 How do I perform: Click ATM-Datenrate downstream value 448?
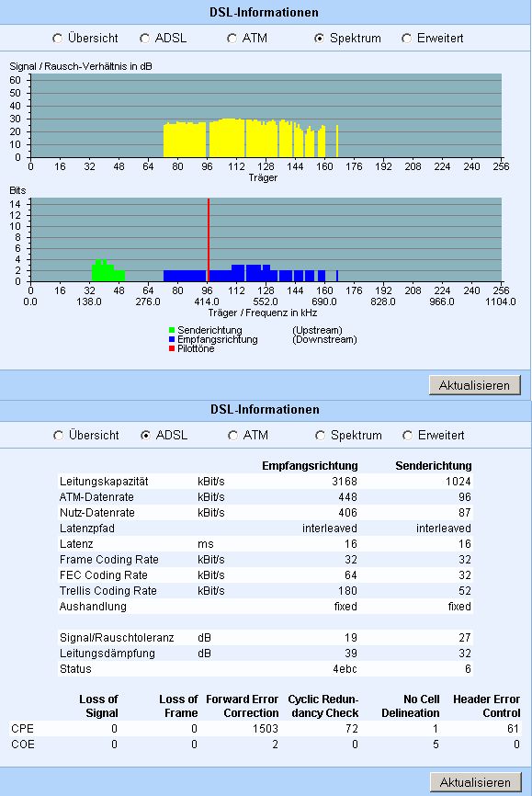(x=347, y=497)
